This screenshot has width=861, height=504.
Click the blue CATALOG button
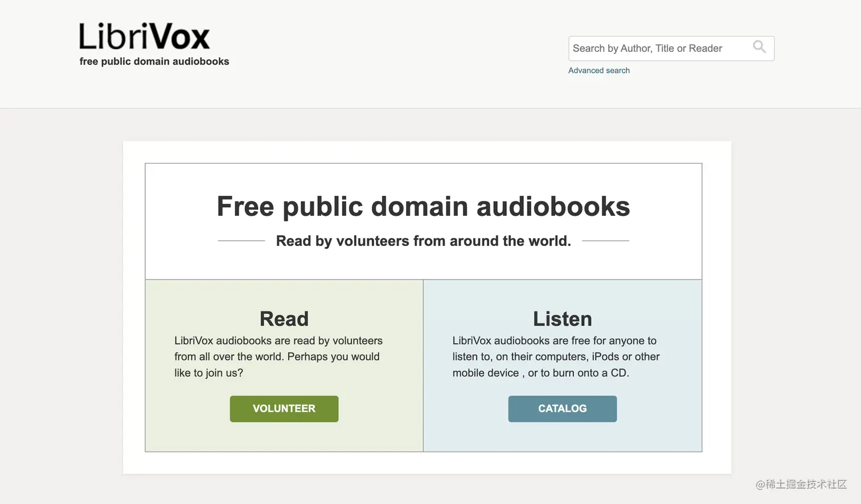pyautogui.click(x=563, y=409)
